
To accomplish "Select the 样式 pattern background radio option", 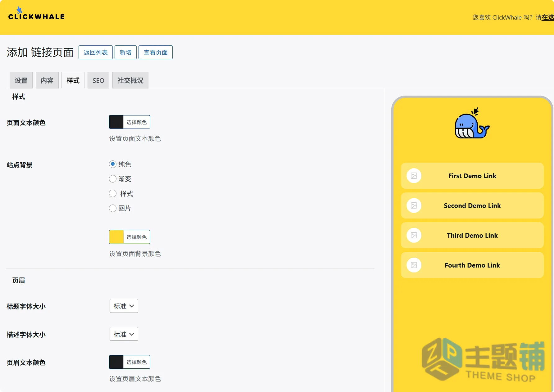I will (x=113, y=194).
